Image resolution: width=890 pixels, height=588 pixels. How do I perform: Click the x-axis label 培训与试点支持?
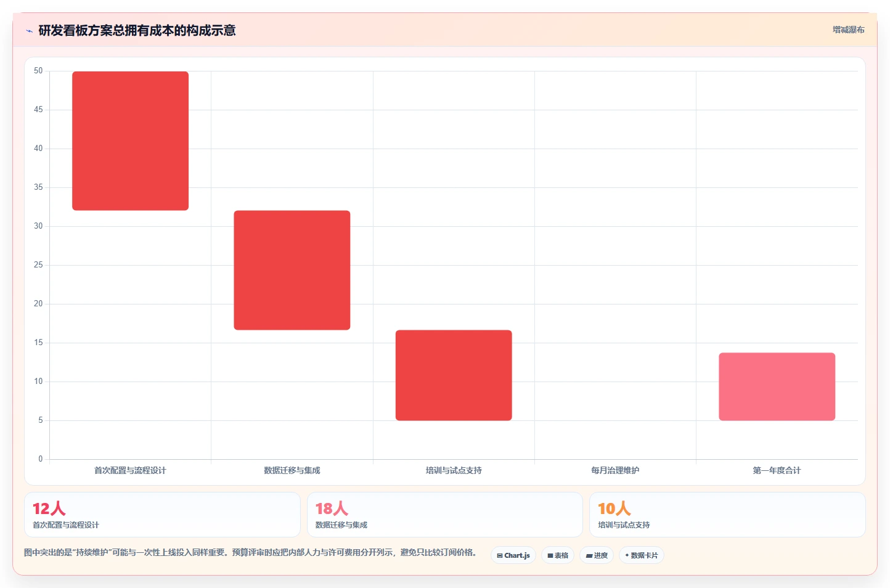coord(454,470)
